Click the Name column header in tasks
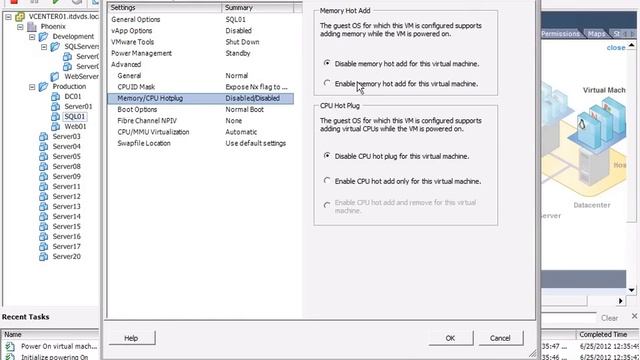Screen dimensions: 640x360 [x=49, y=335]
